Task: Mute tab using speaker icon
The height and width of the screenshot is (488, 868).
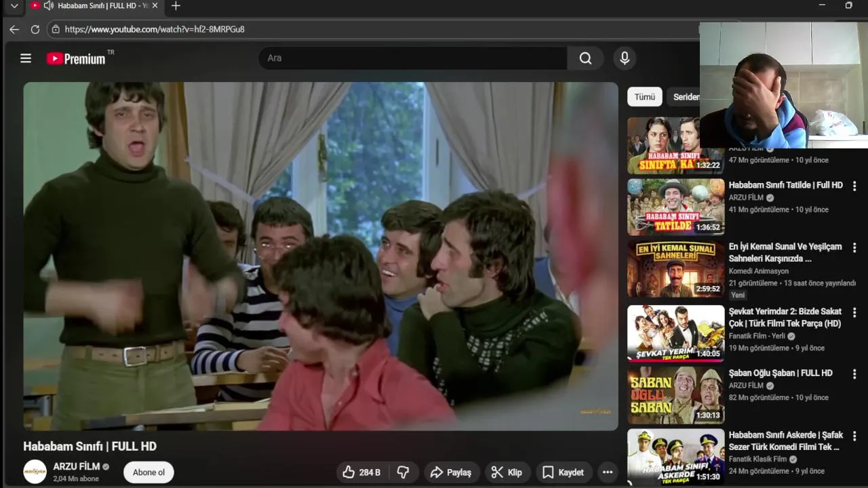Action: point(49,5)
